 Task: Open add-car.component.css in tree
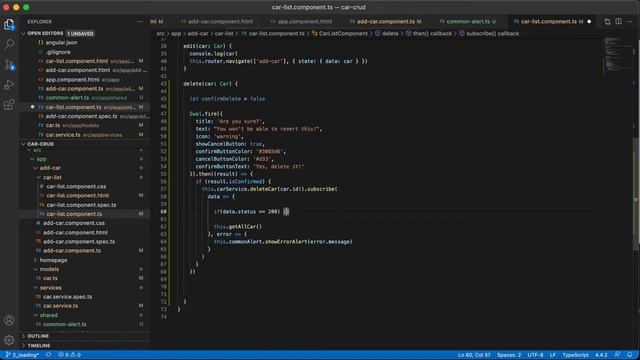[74, 223]
